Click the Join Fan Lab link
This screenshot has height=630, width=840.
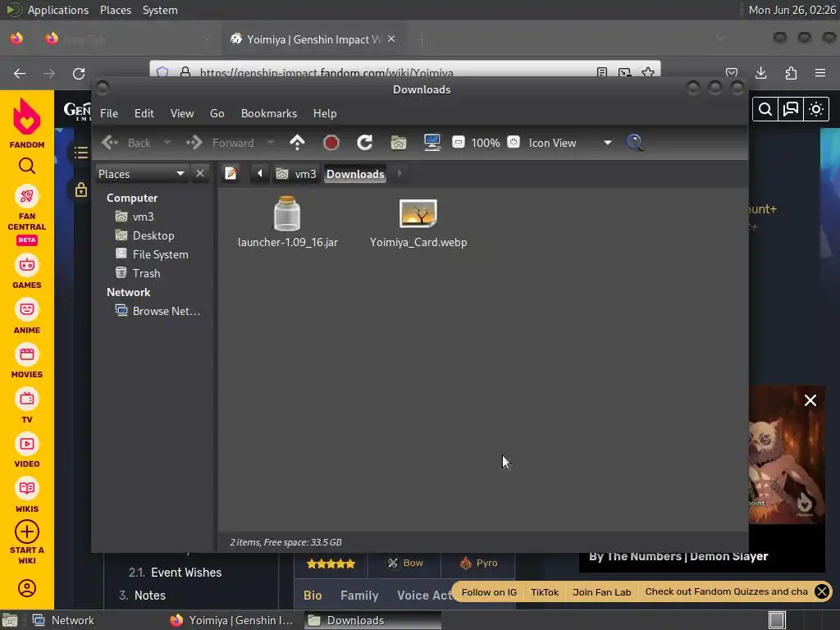(x=601, y=592)
